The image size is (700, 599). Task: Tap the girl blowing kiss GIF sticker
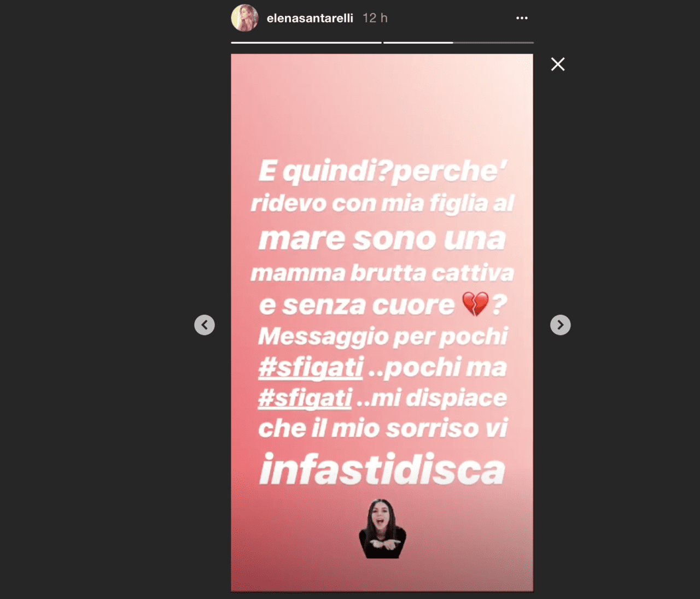pyautogui.click(x=382, y=528)
